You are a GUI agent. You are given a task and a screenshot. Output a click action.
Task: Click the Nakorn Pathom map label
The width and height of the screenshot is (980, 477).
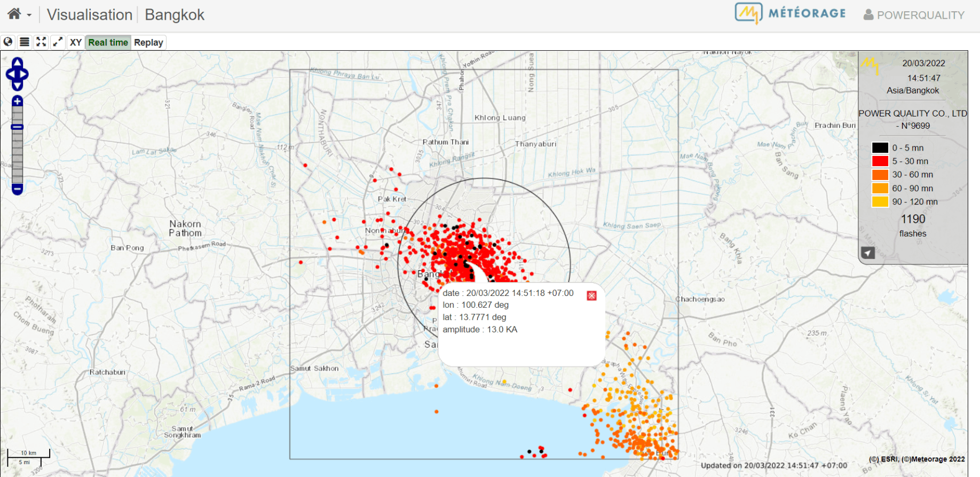pyautogui.click(x=185, y=229)
